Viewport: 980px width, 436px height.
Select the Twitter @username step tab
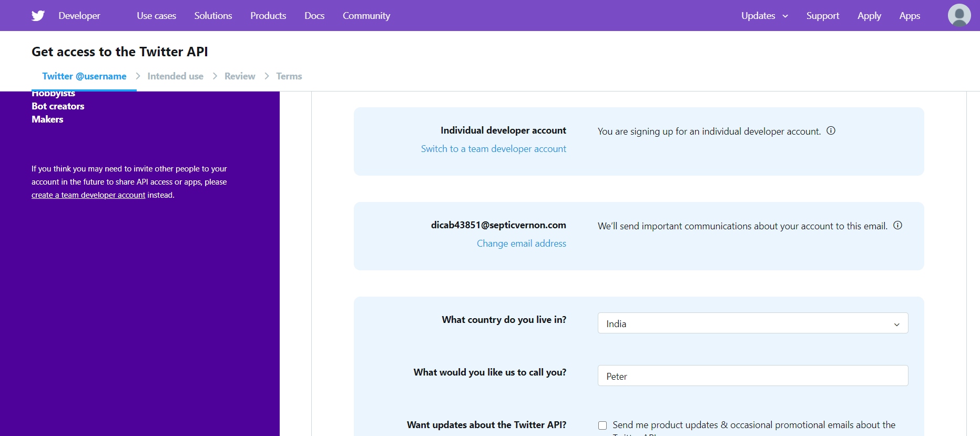(x=84, y=76)
